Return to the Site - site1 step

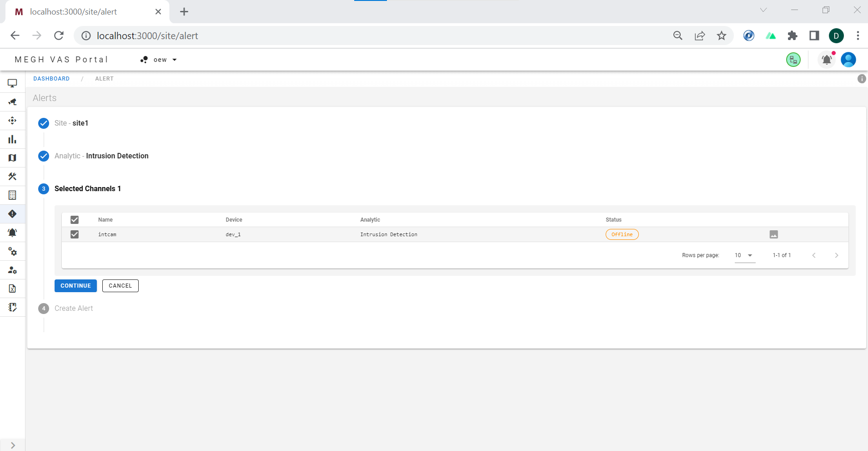71,123
